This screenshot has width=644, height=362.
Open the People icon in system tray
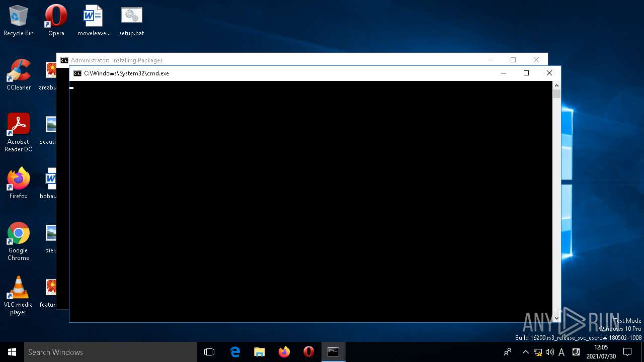tap(508, 352)
